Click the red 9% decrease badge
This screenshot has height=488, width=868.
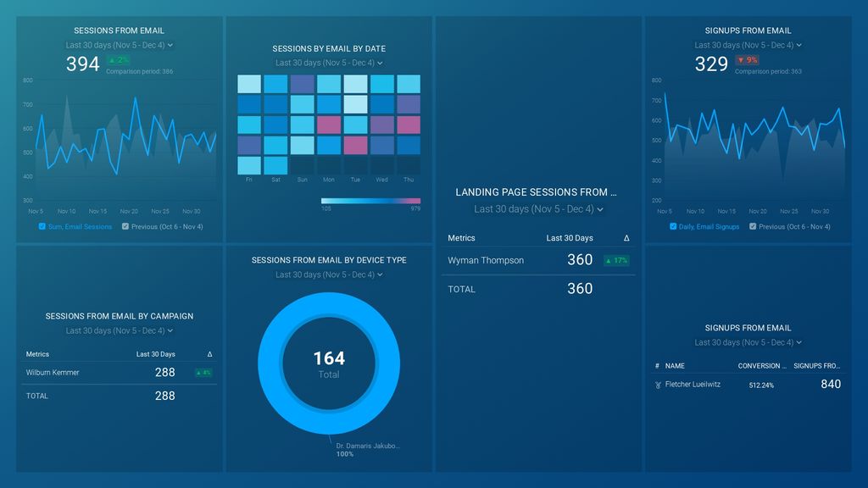point(748,60)
